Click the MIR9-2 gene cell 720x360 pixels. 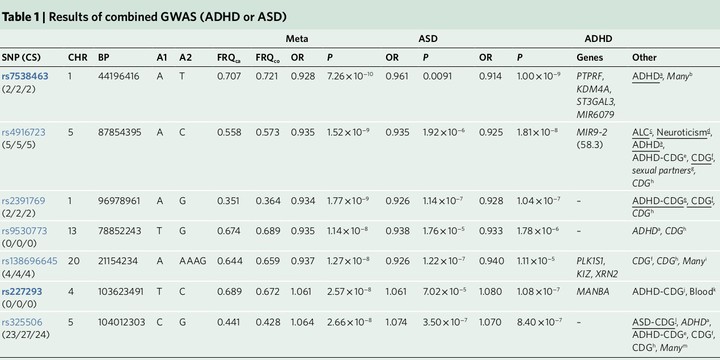pyautogui.click(x=592, y=133)
